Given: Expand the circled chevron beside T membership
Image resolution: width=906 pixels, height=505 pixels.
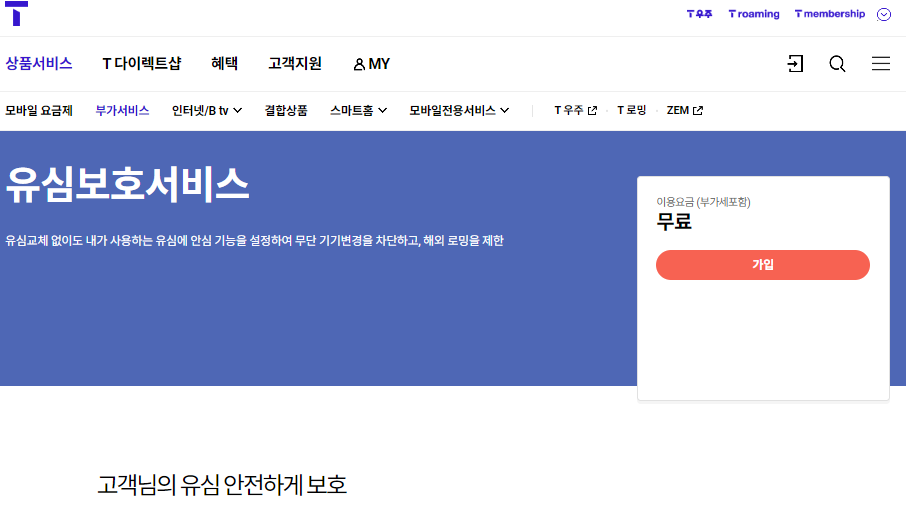Looking at the screenshot, I should click(x=883, y=14).
